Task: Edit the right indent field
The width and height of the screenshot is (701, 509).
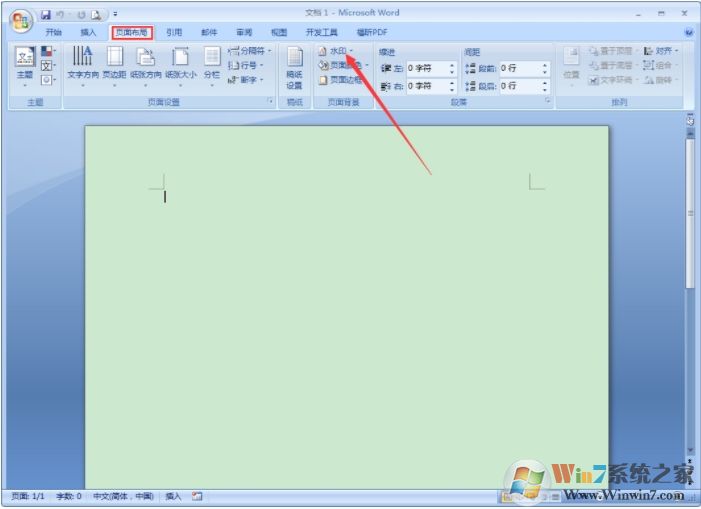Action: point(427,86)
